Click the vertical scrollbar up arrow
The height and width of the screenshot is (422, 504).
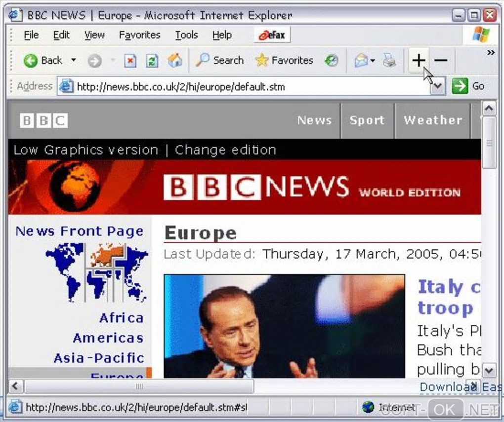[489, 109]
